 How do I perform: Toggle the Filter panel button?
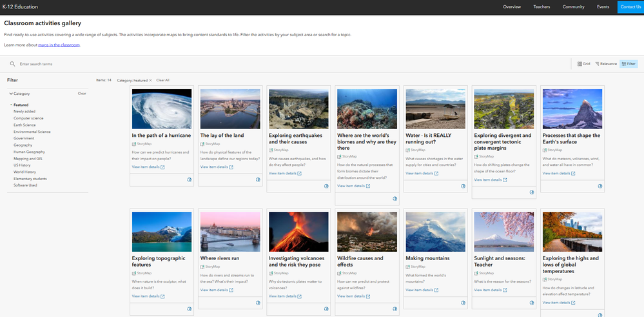[628, 64]
